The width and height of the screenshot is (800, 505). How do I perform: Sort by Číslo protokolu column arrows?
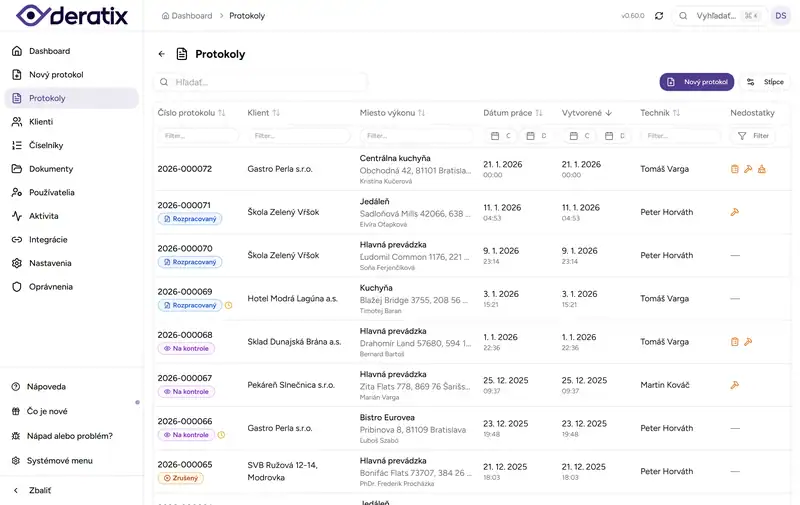click(222, 113)
